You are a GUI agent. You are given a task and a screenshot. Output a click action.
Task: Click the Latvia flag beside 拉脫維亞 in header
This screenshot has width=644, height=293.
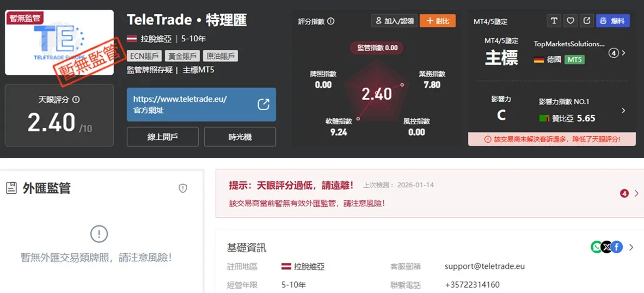[x=132, y=39]
